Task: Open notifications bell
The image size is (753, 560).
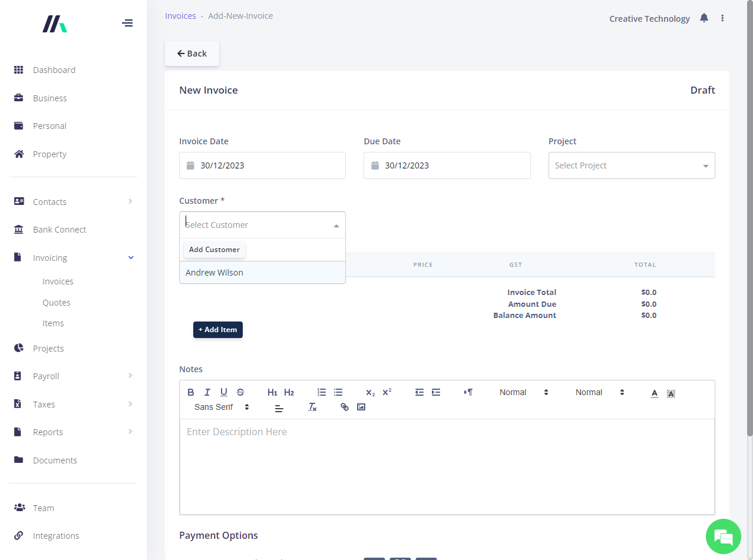Action: [x=704, y=18]
